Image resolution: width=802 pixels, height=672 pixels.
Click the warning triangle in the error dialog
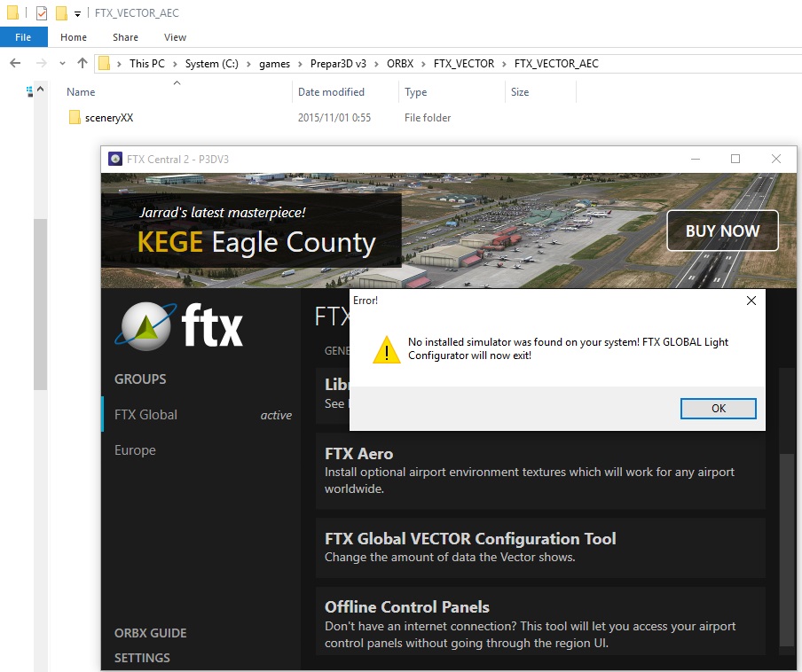click(x=388, y=350)
